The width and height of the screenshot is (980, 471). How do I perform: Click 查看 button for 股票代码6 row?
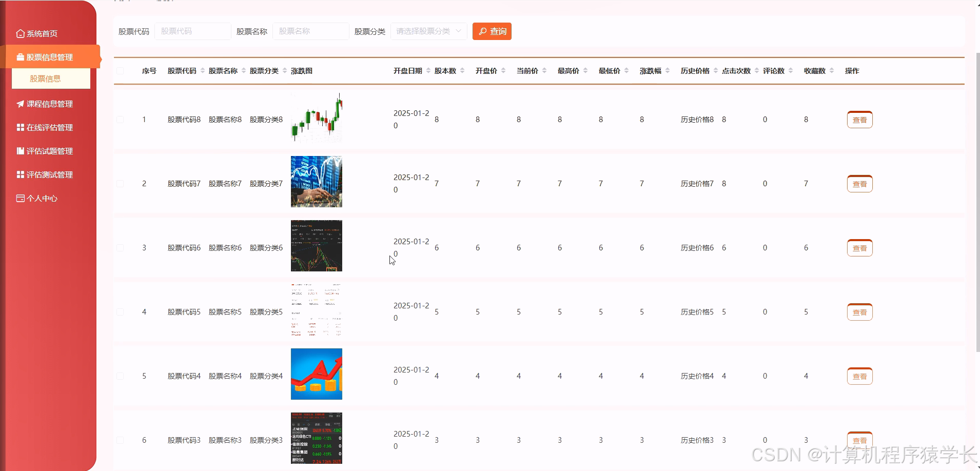pyautogui.click(x=860, y=248)
